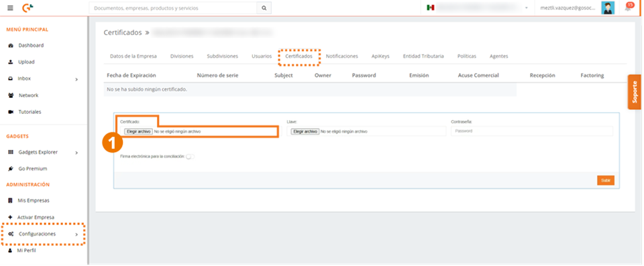The height and width of the screenshot is (266, 644).
Task: Click the Mis Empresas building icon
Action: (11, 201)
